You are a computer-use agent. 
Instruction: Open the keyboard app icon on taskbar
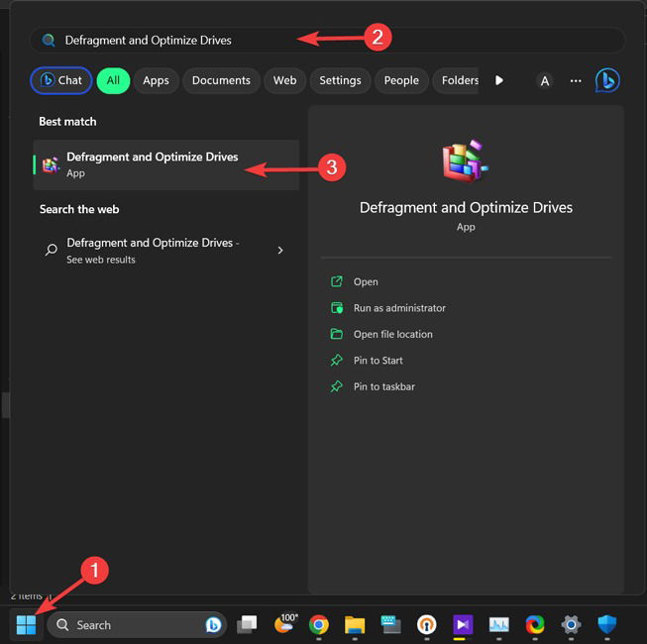click(390, 624)
